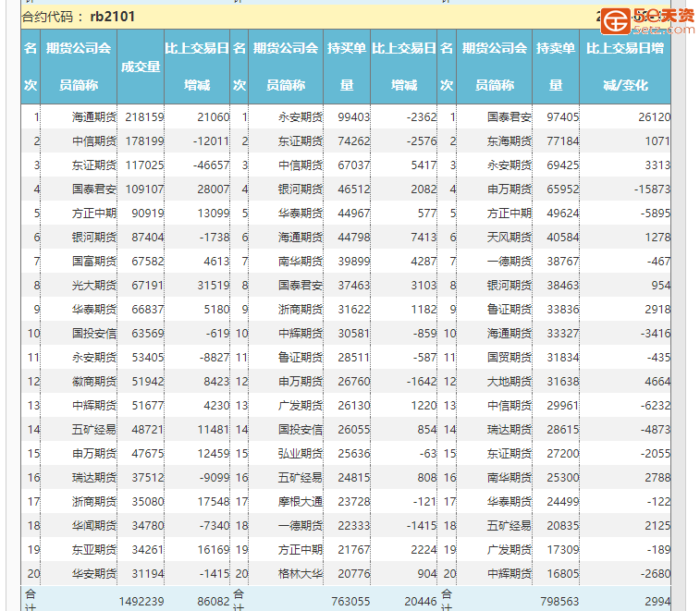Image resolution: width=700 pixels, height=611 pixels.
Task: Select short position value 16805
Action: click(x=563, y=574)
